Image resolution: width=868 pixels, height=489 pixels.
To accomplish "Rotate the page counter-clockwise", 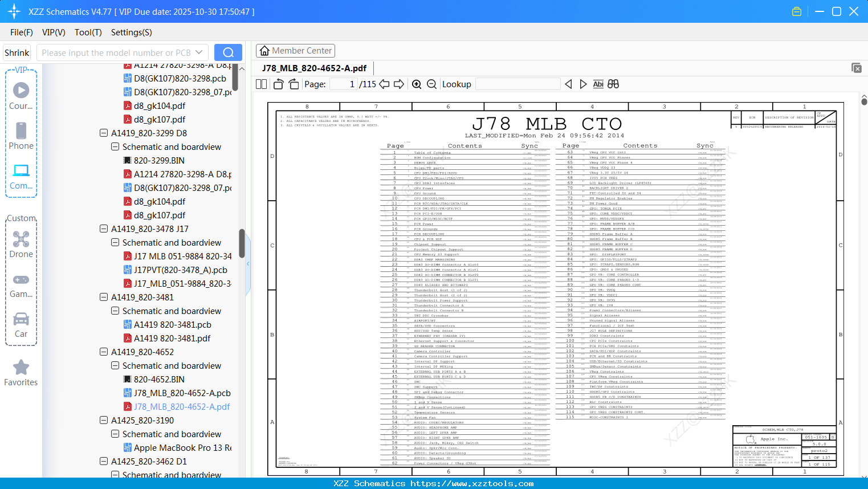I will pos(279,84).
